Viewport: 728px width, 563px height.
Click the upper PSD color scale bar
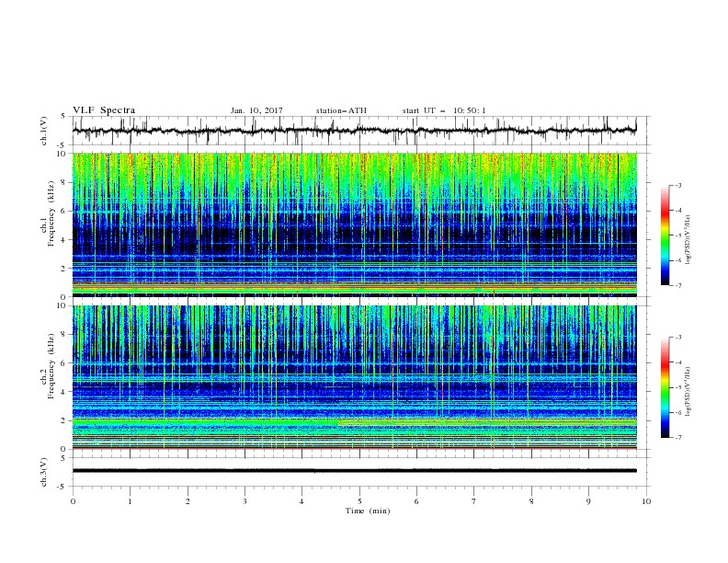click(x=665, y=236)
